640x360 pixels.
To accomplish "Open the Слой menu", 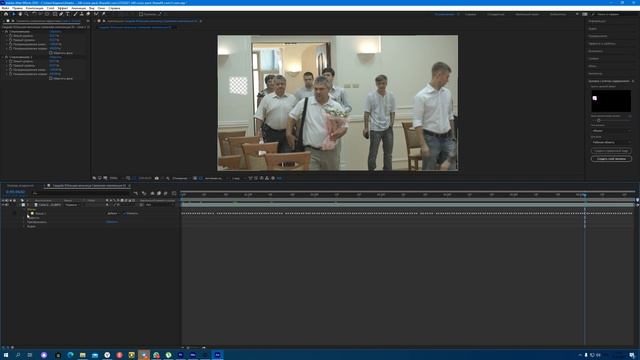I will coord(51,8).
